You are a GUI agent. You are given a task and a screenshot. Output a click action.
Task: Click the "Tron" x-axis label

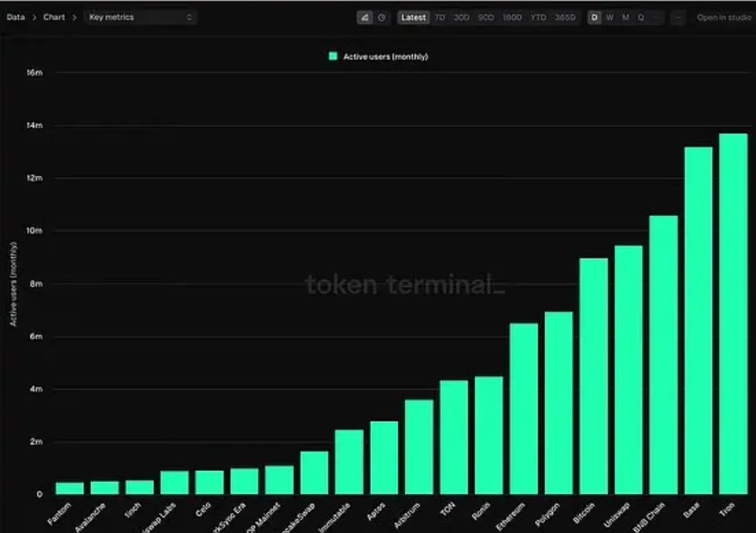pos(726,509)
